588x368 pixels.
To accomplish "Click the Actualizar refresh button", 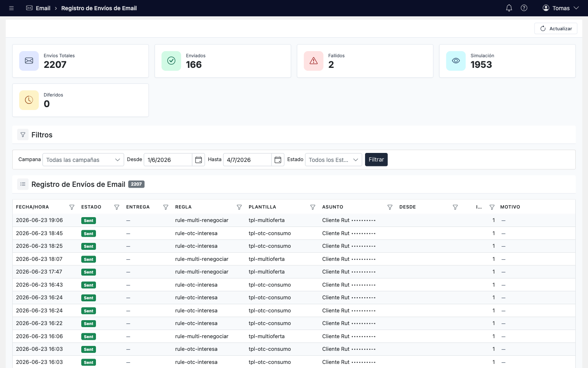I will coord(556,29).
